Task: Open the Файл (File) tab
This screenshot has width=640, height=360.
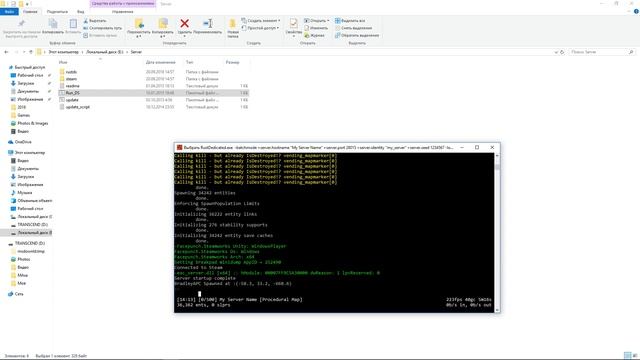Action: 9,11
